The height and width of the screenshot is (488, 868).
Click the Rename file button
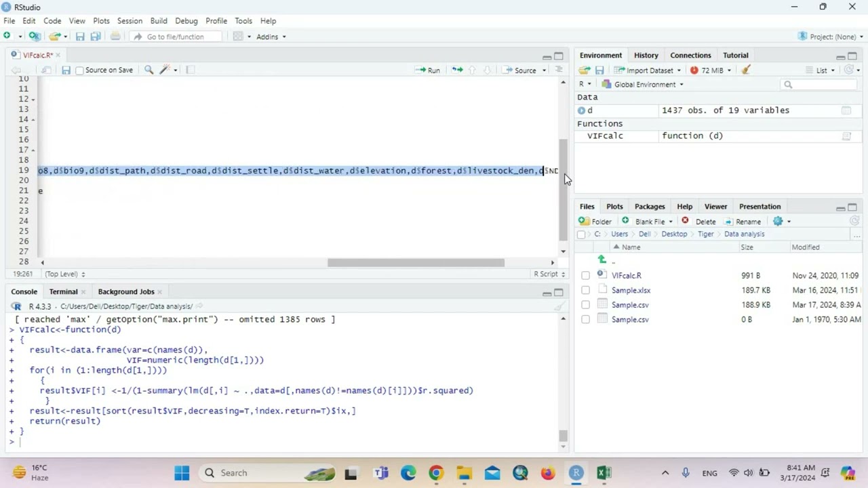742,222
